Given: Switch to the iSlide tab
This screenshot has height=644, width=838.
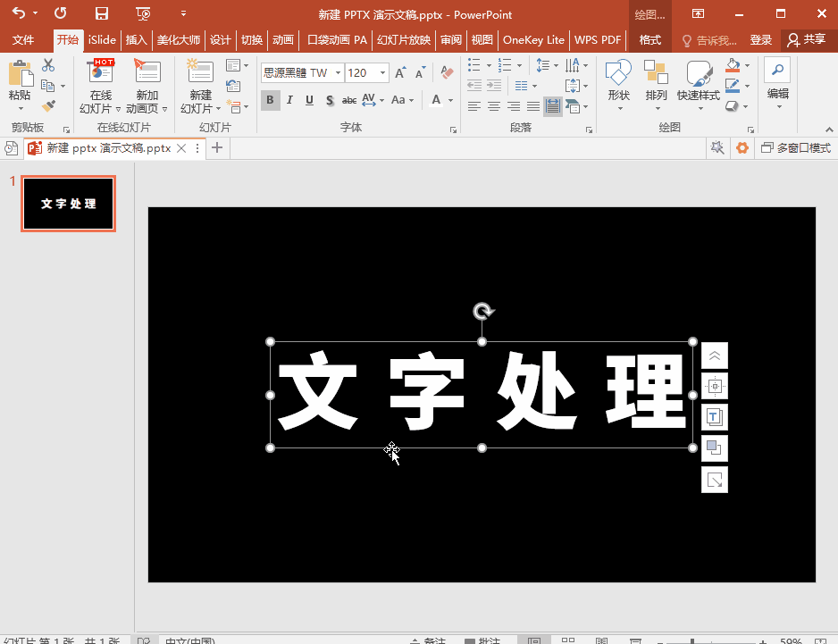Looking at the screenshot, I should click(x=102, y=40).
